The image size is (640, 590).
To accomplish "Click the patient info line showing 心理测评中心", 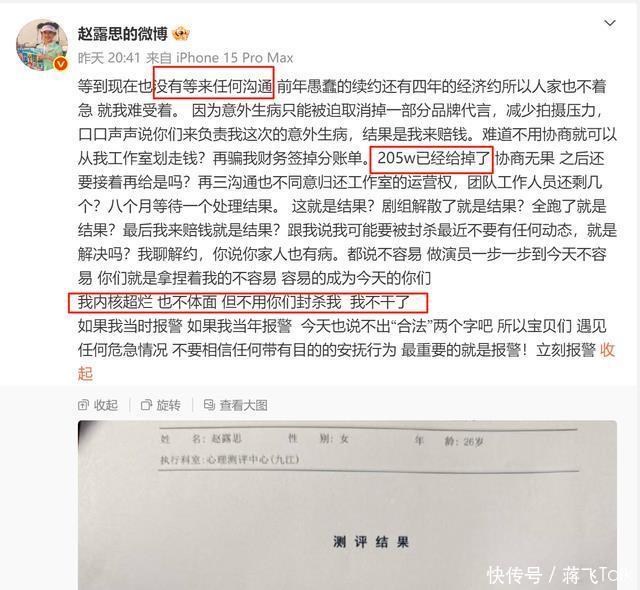I will (x=230, y=460).
